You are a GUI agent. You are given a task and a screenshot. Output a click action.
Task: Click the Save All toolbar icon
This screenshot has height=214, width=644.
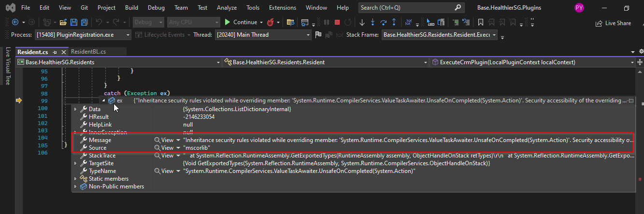(x=84, y=22)
